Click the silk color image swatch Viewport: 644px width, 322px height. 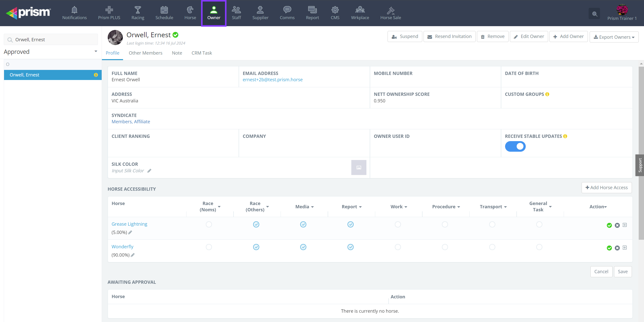pyautogui.click(x=359, y=168)
